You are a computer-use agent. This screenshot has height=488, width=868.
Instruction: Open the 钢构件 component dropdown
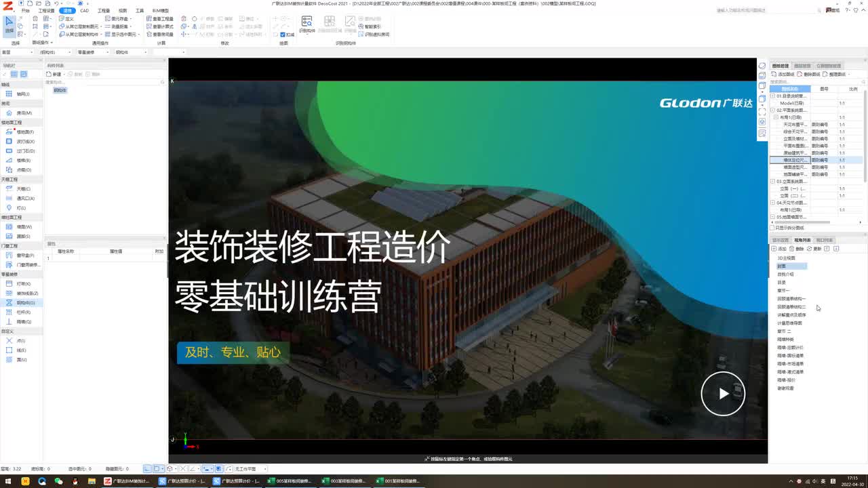click(x=131, y=52)
